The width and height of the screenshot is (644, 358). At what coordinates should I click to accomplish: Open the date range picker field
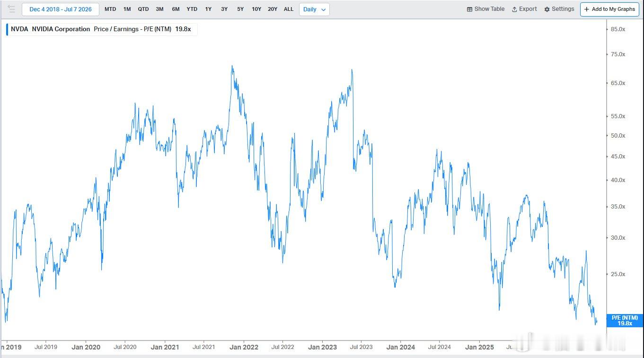[x=61, y=9]
